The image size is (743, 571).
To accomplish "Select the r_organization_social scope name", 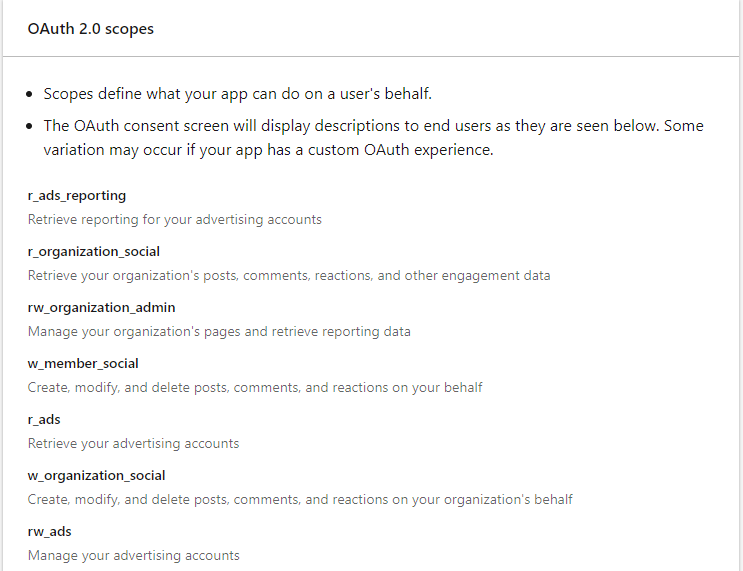I will [93, 252].
